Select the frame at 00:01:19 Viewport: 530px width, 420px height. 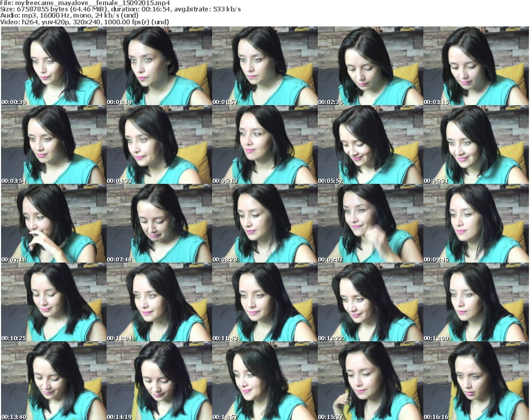point(158,66)
